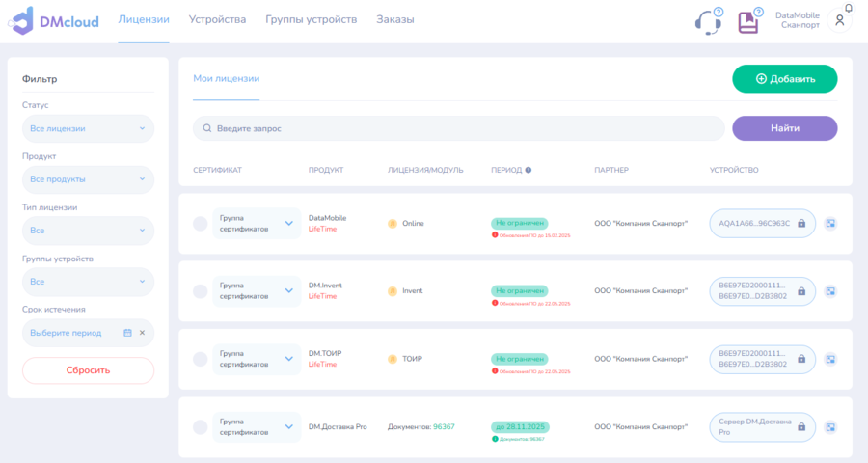This screenshot has height=463, width=868.
Task: Open the Продукт 'Все продукты' dropdown
Action: [x=88, y=179]
